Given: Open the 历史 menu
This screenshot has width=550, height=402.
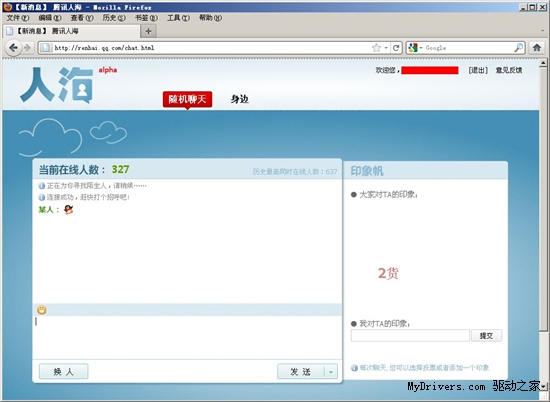Looking at the screenshot, I should click(114, 18).
